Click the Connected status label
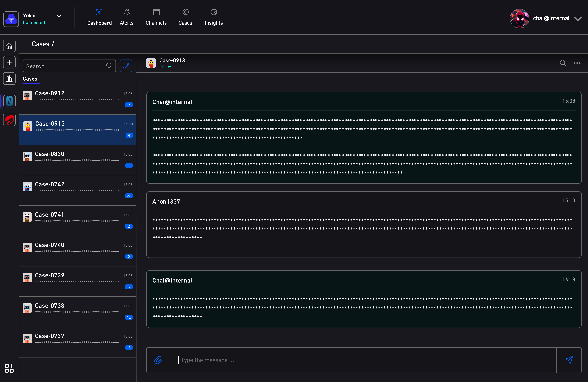Image resolution: width=588 pixels, height=382 pixels. 34,22
